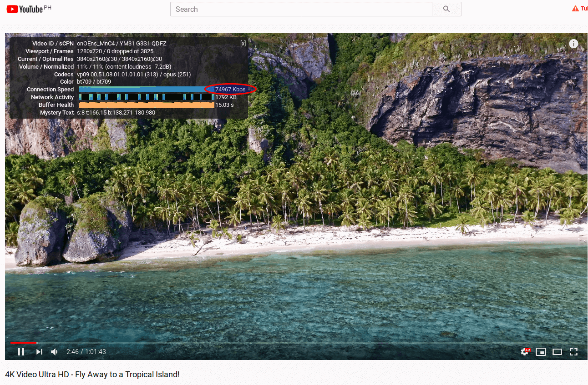Click the 74967 Kbps connection speed value
Screen dimensions: 588x385
(230, 90)
